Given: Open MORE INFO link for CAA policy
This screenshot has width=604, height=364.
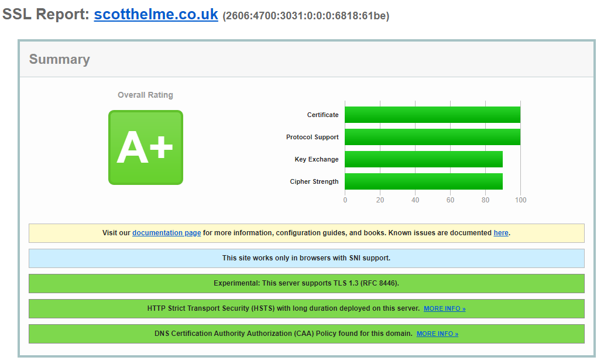Looking at the screenshot, I should (x=437, y=334).
